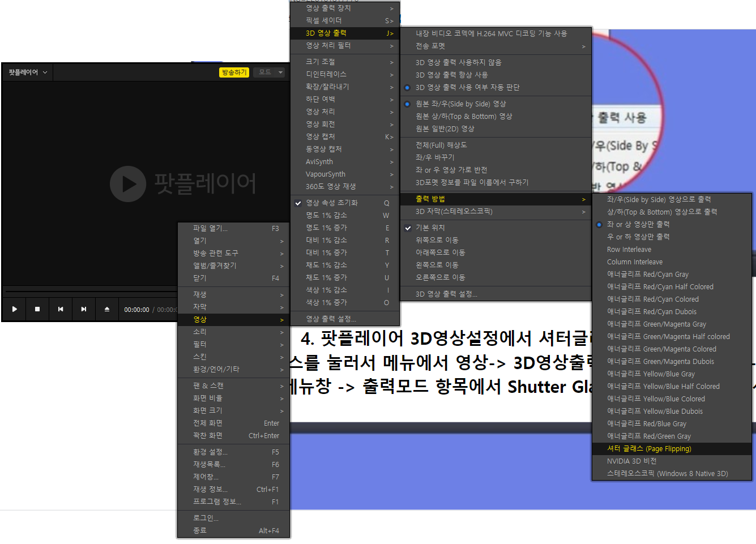The image size is (756, 544).
Task: Click 명도 1% 증가
Action: (345, 228)
